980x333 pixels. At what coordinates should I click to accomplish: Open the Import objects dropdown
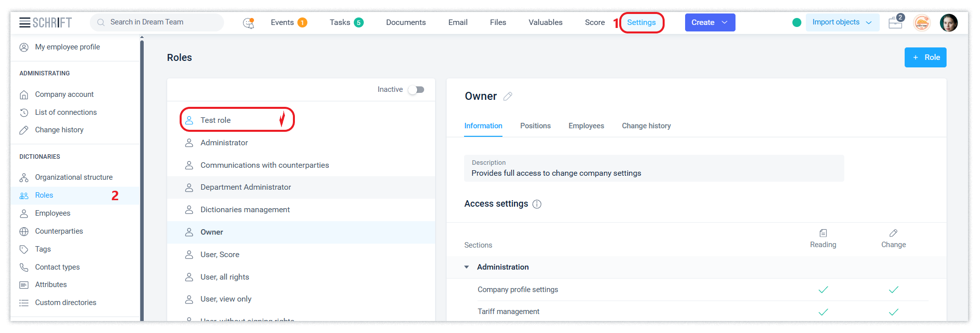point(842,22)
